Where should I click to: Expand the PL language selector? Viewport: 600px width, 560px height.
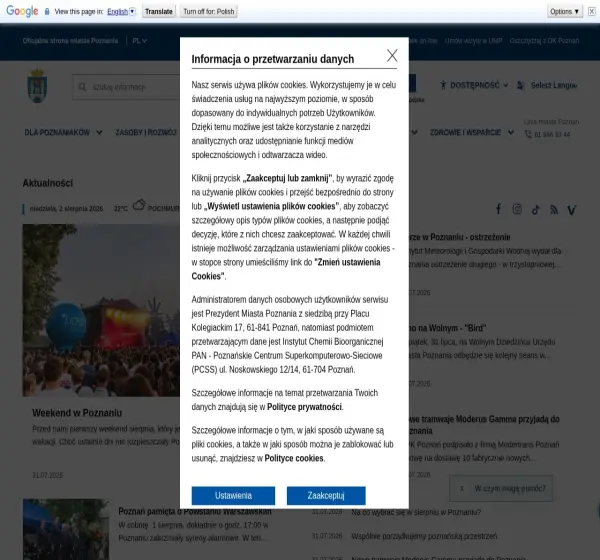pos(139,41)
